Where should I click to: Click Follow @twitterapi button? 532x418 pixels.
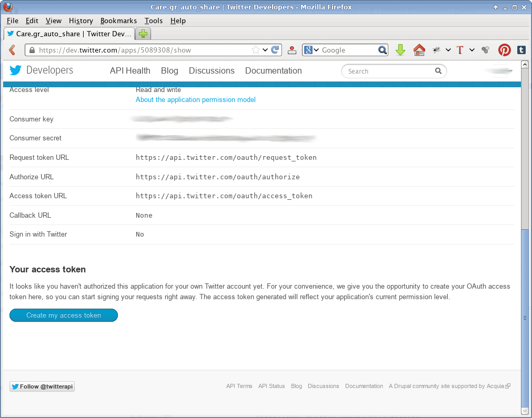[x=42, y=386]
